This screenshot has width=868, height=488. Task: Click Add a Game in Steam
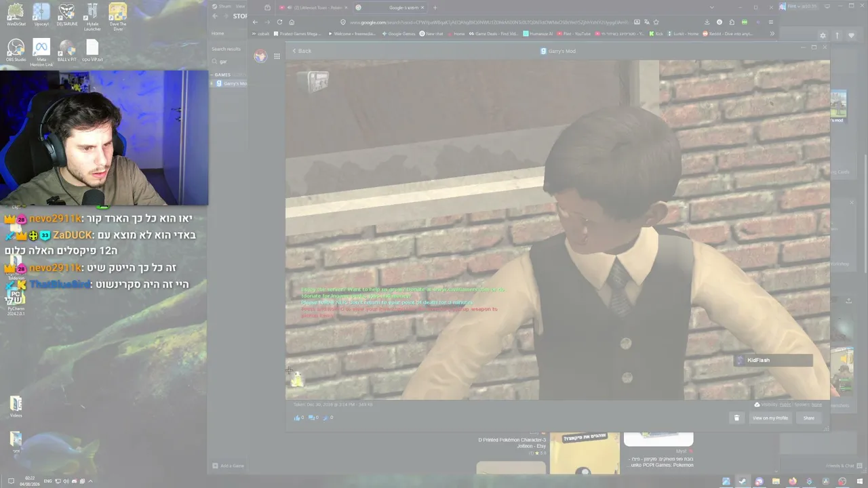pyautogui.click(x=228, y=466)
